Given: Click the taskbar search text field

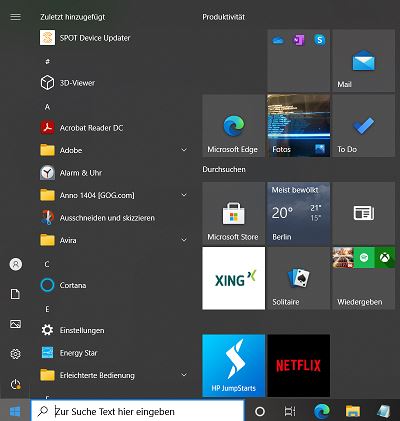Looking at the screenshot, I should [x=138, y=412].
